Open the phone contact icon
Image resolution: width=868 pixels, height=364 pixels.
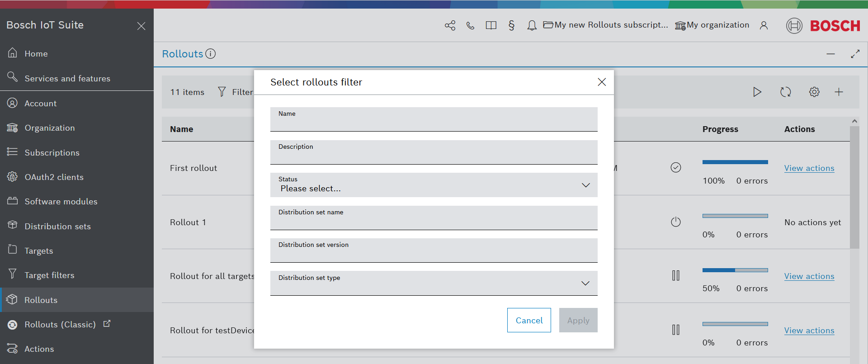tap(470, 25)
